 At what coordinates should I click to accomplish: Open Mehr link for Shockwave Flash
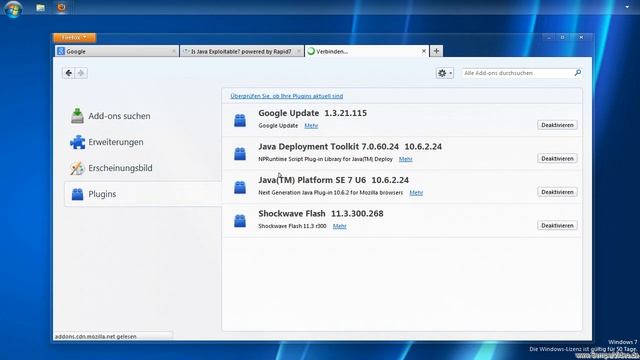coord(339,226)
